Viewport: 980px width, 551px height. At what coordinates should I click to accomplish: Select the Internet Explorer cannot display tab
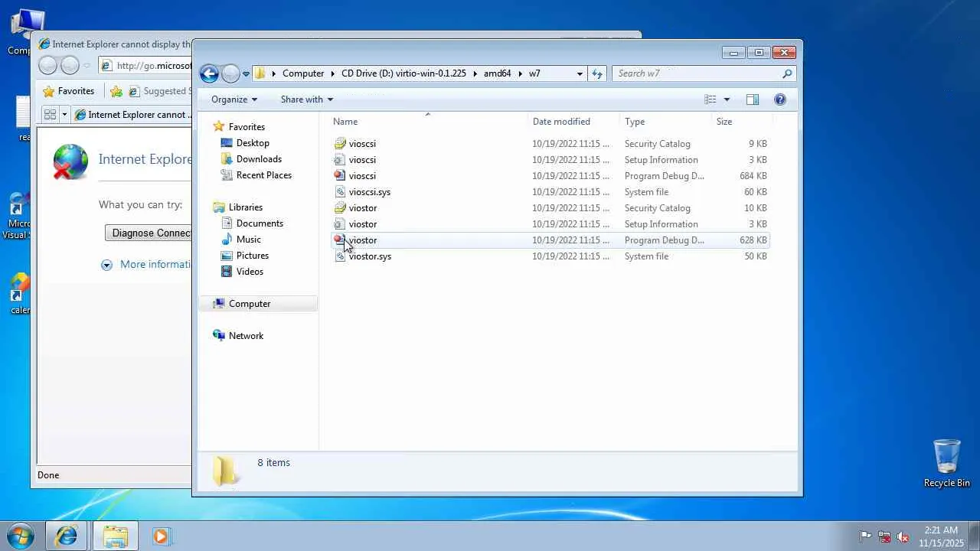pyautogui.click(x=133, y=115)
